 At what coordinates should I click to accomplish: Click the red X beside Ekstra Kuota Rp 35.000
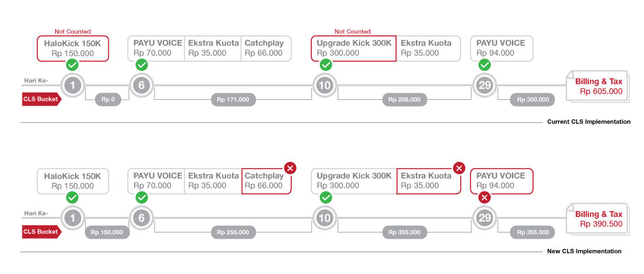pyautogui.click(x=459, y=168)
